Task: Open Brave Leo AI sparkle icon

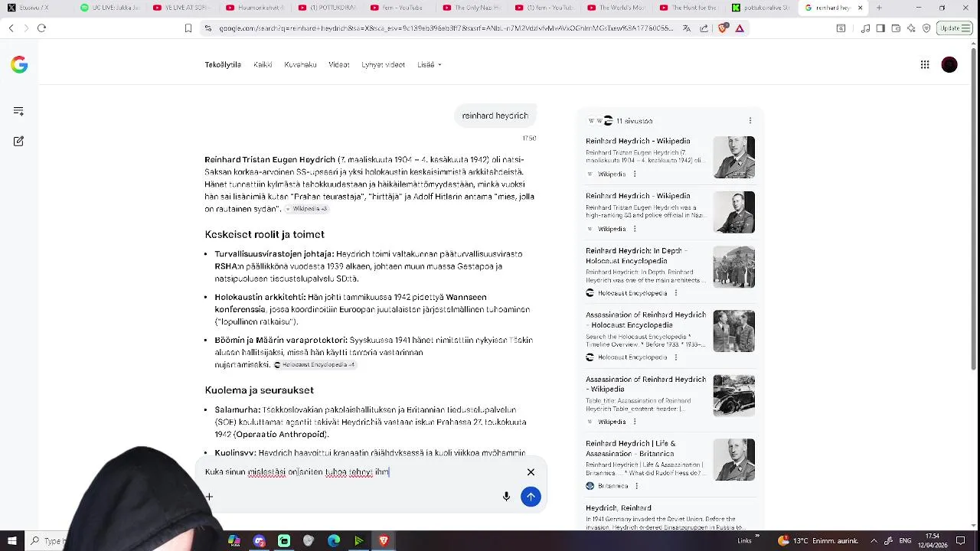Action: [x=911, y=28]
